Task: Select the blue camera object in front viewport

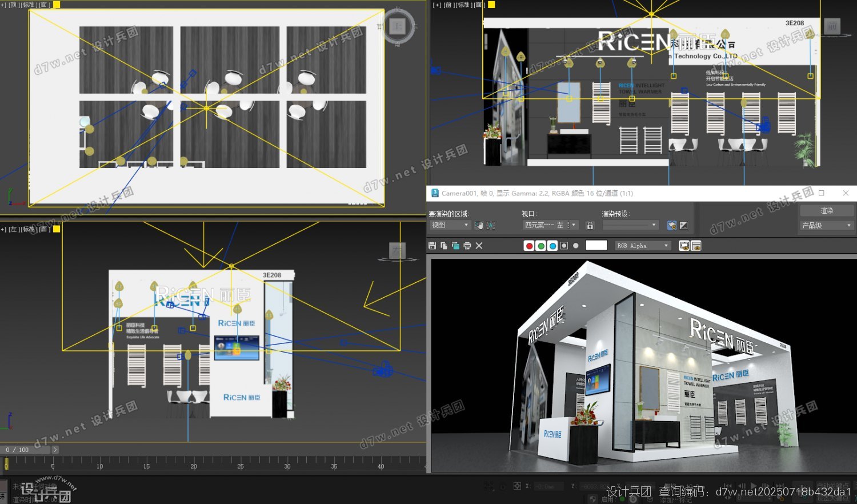Action: [763, 125]
